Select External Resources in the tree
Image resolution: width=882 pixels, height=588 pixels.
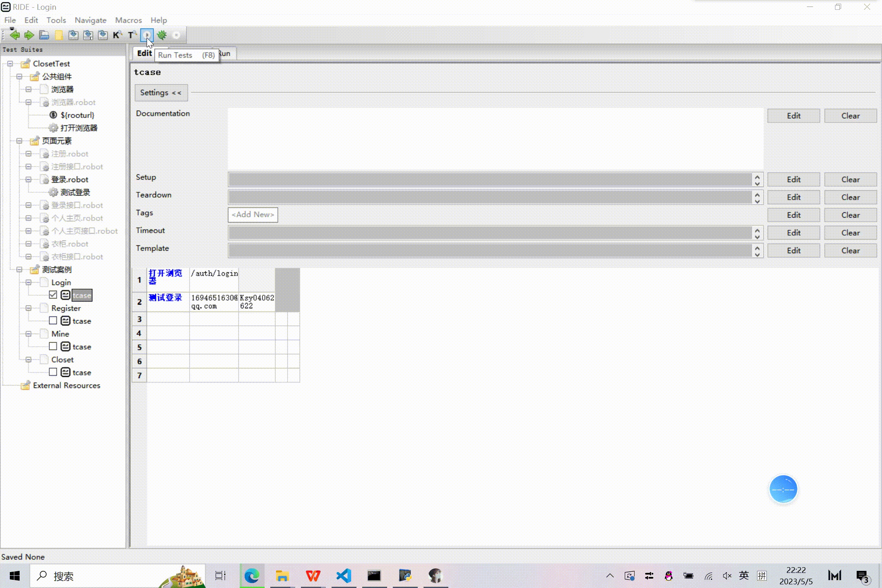point(67,385)
